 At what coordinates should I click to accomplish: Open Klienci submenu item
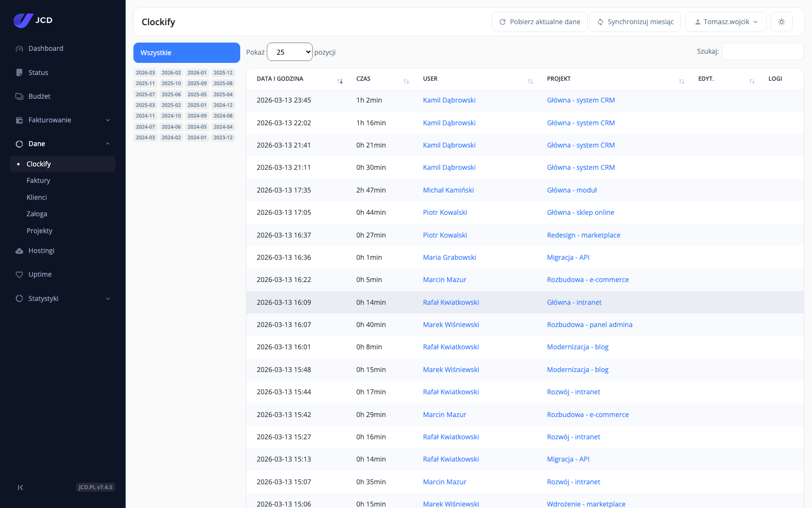pyautogui.click(x=37, y=197)
